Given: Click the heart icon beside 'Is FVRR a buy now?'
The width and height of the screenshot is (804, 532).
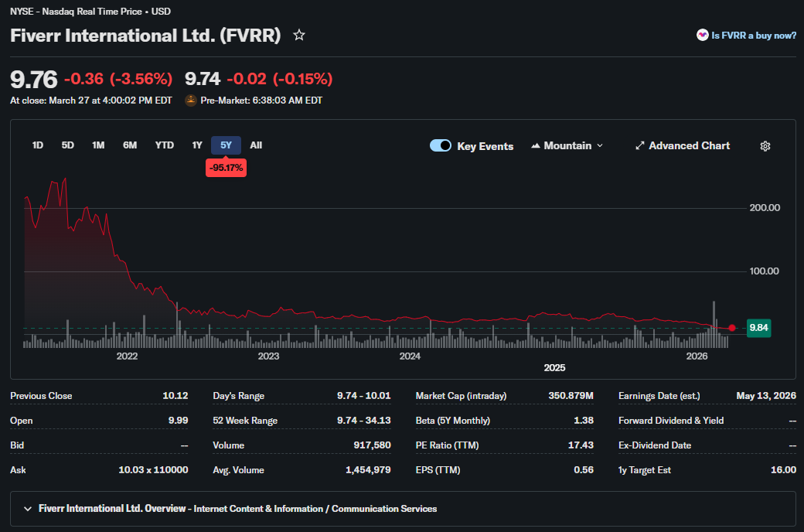Looking at the screenshot, I should 702,35.
